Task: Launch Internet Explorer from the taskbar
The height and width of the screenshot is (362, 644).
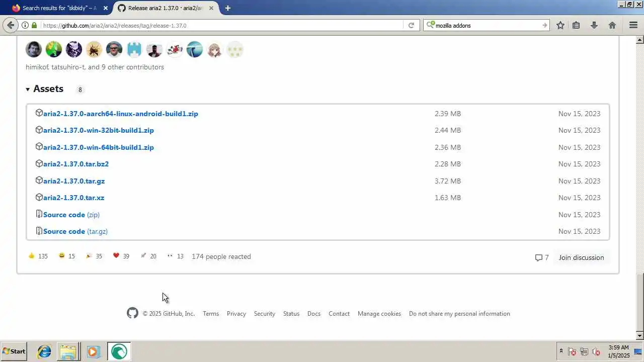Action: coord(44,351)
